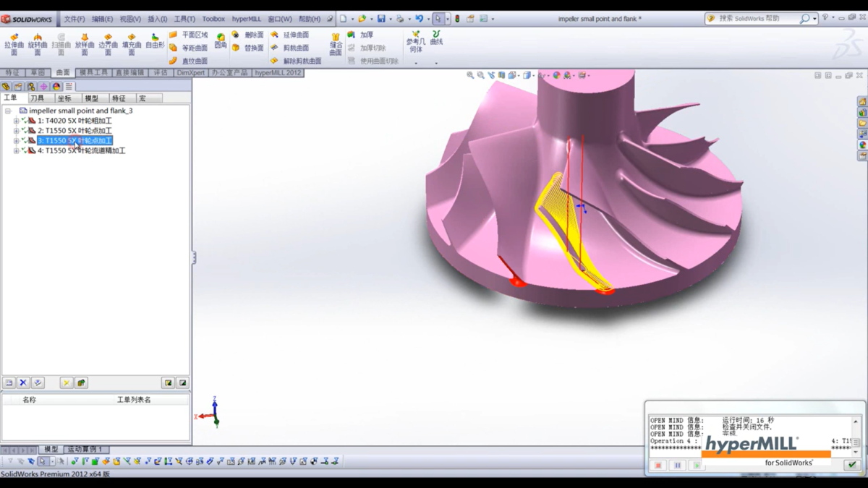The width and height of the screenshot is (868, 488).
Task: Collapse the impeller small point and flank_3 joblist
Action: tap(8, 111)
